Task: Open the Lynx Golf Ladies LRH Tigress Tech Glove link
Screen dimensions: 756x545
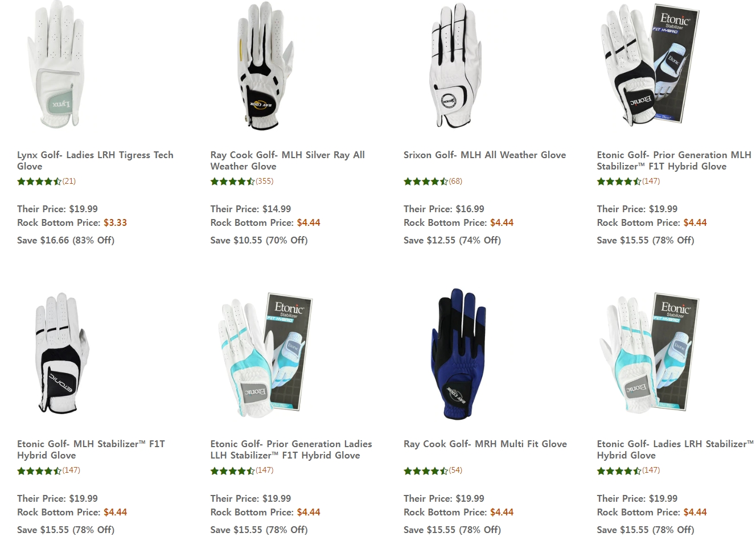Action: tap(95, 160)
